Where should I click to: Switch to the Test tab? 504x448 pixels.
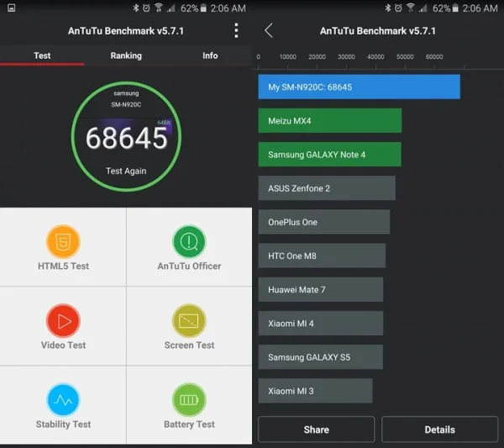42,55
